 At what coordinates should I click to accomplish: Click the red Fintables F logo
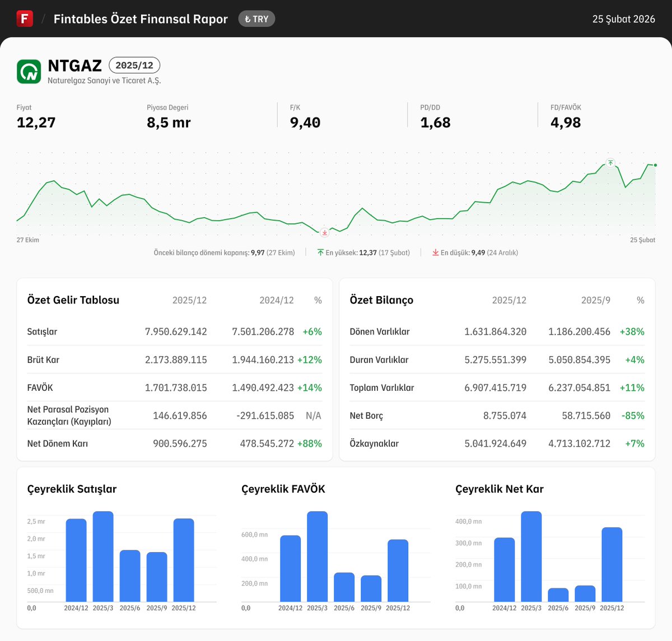point(25,18)
